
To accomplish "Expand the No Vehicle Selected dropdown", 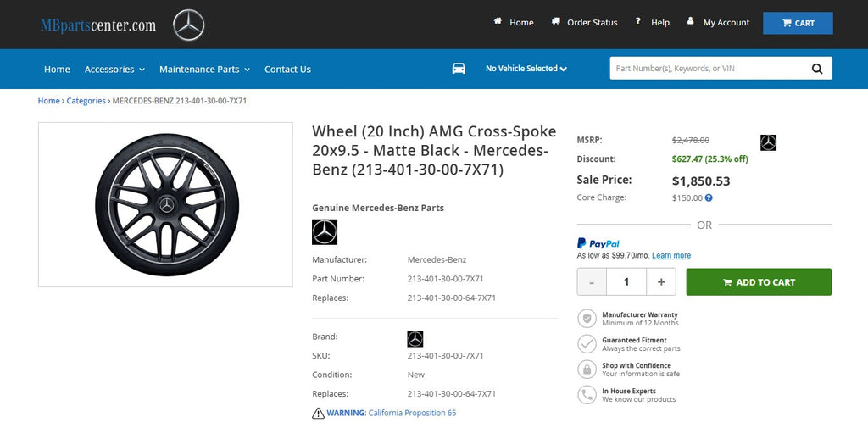I will point(526,69).
